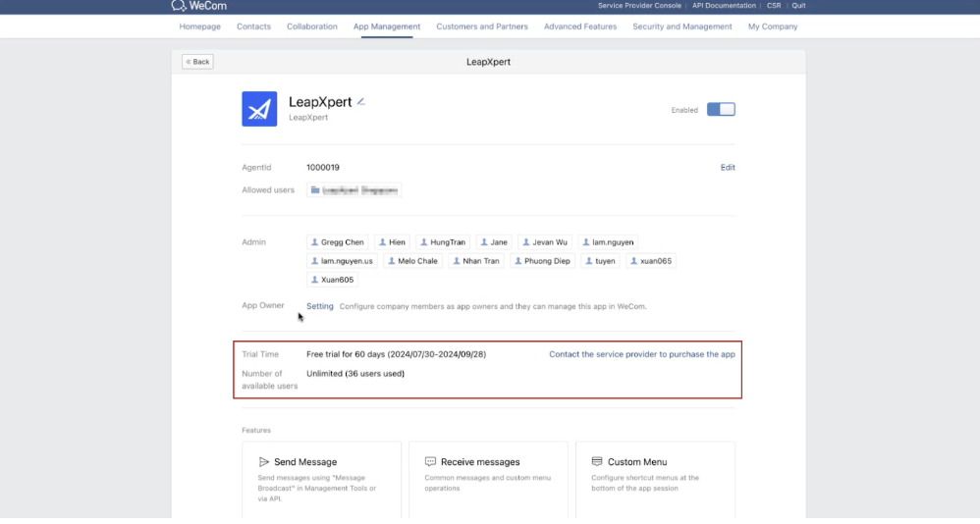Open the Contacts tab
The image size is (980, 524).
(x=253, y=26)
